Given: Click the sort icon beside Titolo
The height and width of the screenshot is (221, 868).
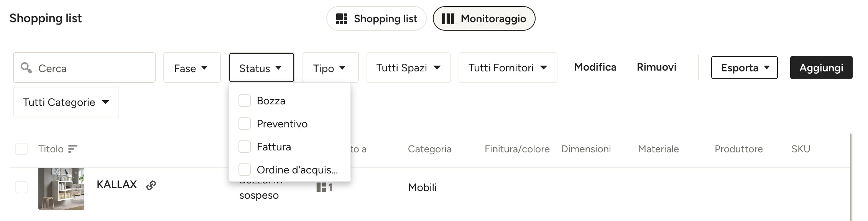Looking at the screenshot, I should [x=72, y=149].
